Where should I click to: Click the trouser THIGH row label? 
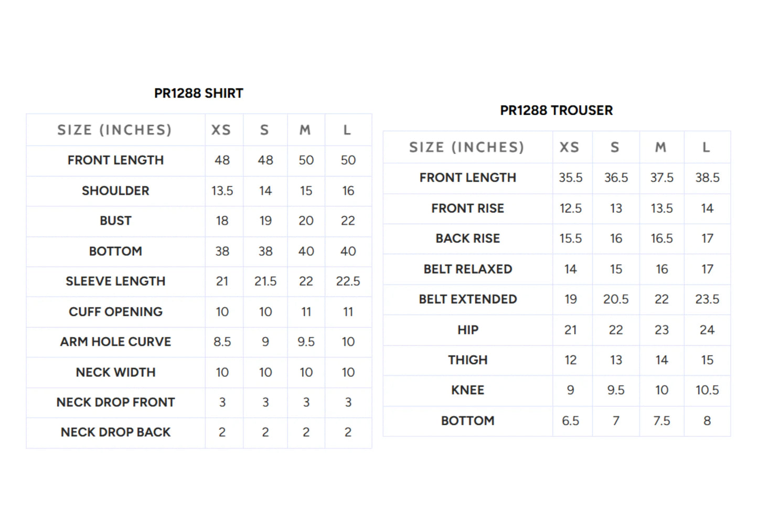click(x=467, y=360)
